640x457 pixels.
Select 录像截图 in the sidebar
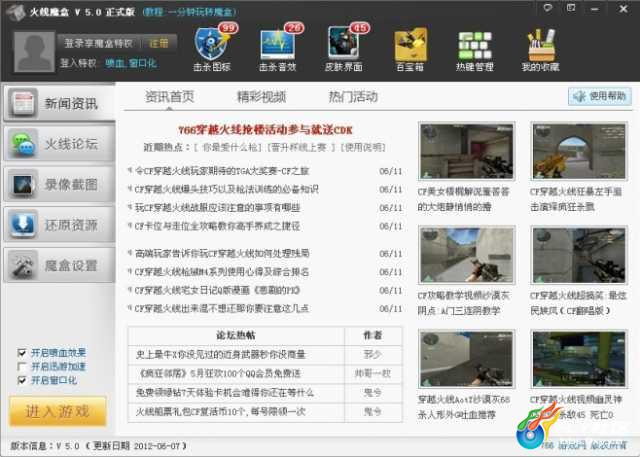coord(60,184)
